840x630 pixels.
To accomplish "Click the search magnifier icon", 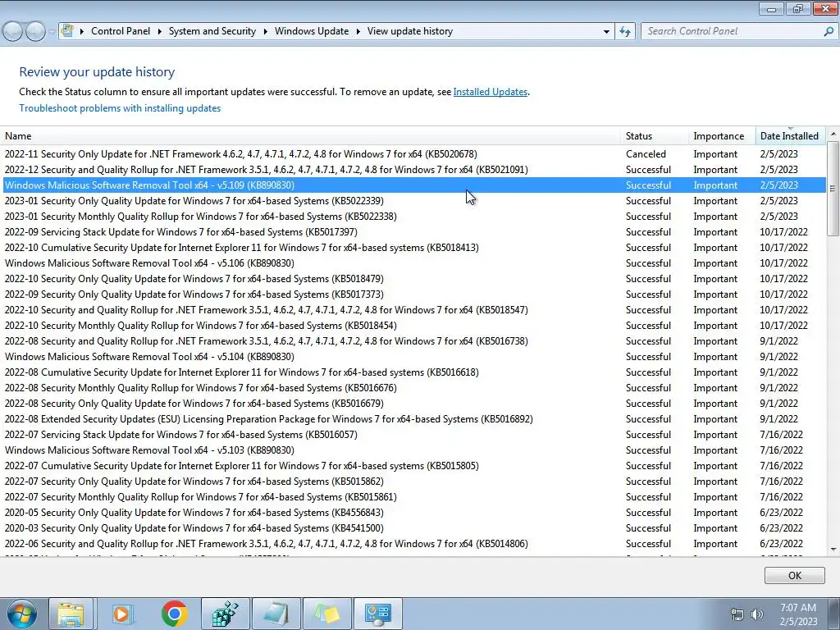I will coord(829,31).
